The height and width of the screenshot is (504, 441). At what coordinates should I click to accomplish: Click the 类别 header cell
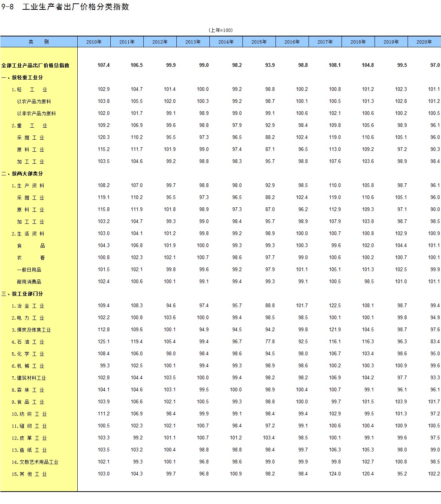tap(39, 42)
